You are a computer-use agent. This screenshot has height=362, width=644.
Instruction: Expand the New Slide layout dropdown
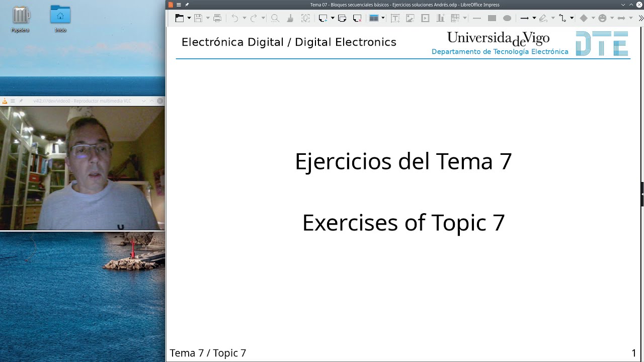coord(333,18)
